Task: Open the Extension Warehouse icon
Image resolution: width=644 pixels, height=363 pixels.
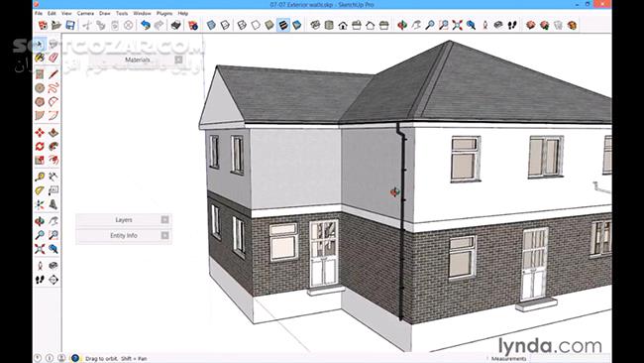Action: [x=572, y=25]
